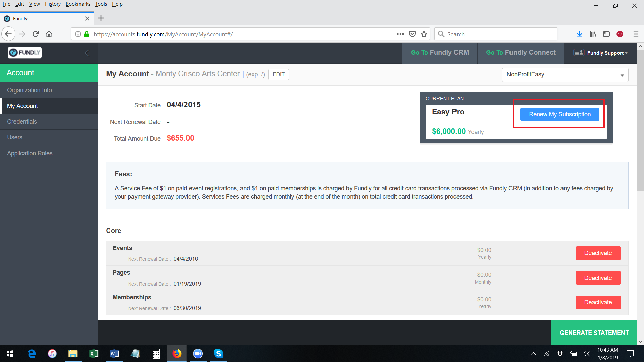Show hidden system tray icons

click(x=533, y=354)
